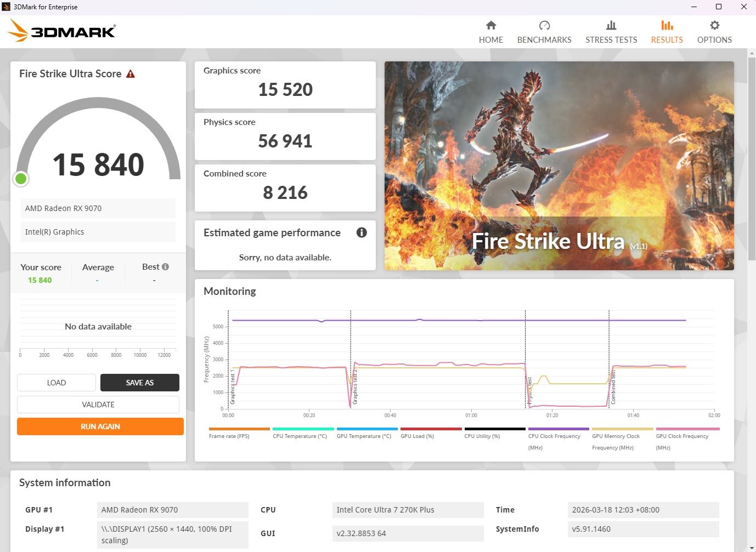The image size is (756, 552).
Task: Click the Home icon in navigation
Action: click(490, 25)
